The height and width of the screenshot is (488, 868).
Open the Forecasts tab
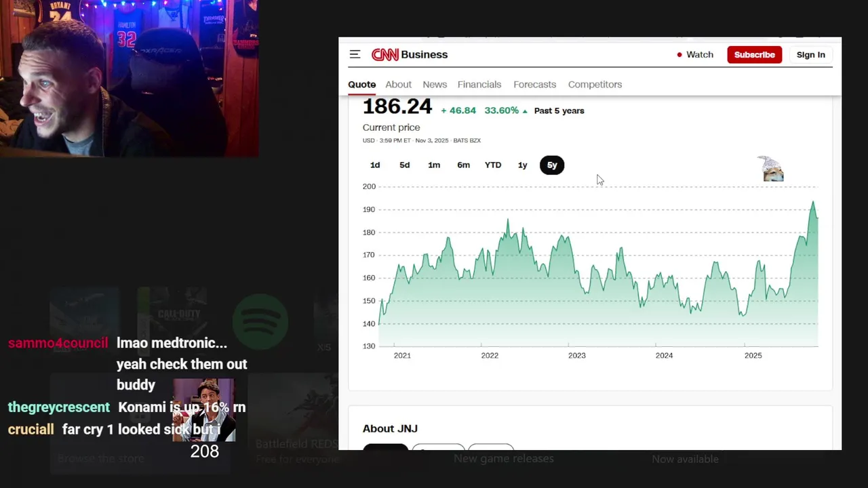click(x=535, y=85)
